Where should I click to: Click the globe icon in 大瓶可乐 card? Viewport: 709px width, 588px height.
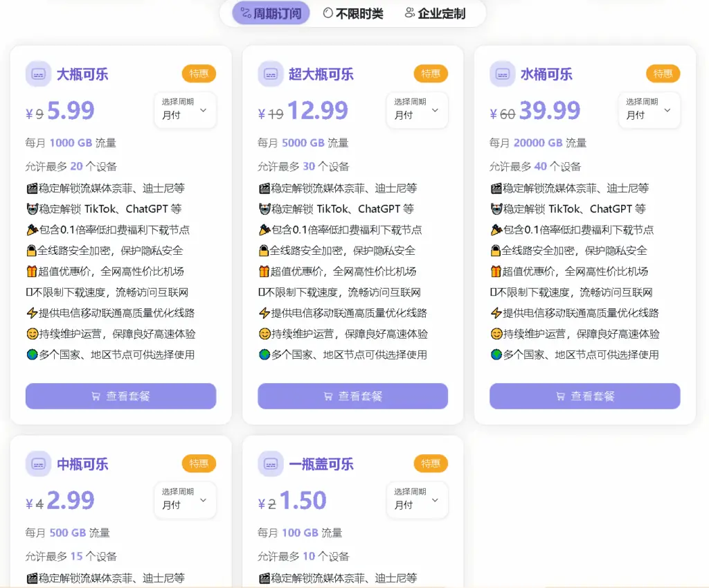[32, 355]
